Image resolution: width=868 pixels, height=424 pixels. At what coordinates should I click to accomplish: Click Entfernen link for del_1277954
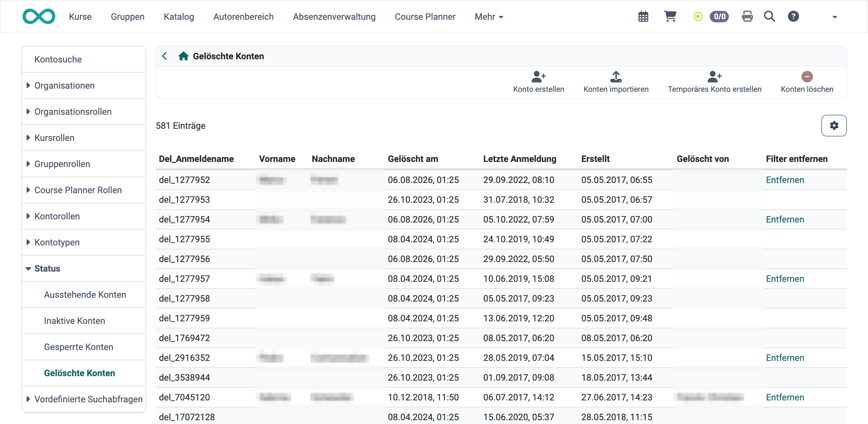[785, 219]
